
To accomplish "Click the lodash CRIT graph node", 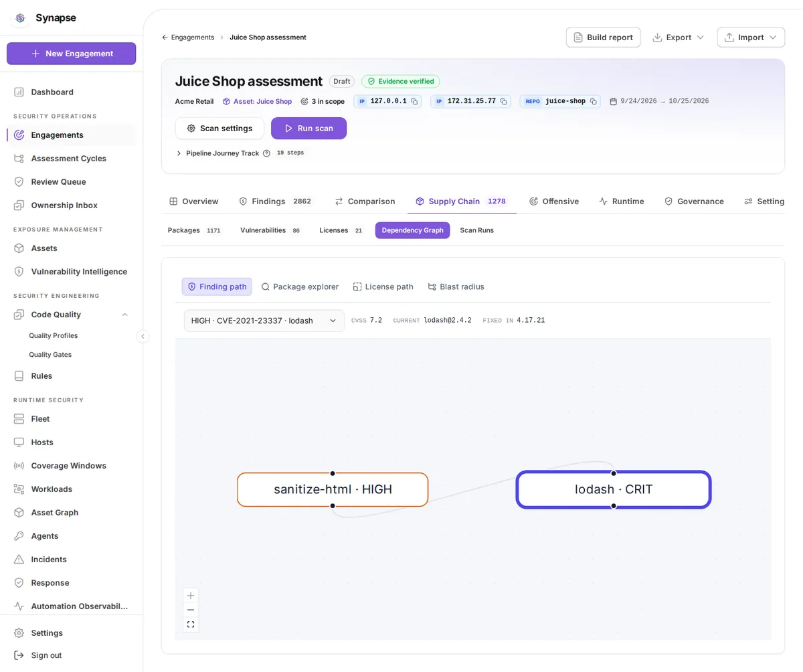I will (x=614, y=489).
